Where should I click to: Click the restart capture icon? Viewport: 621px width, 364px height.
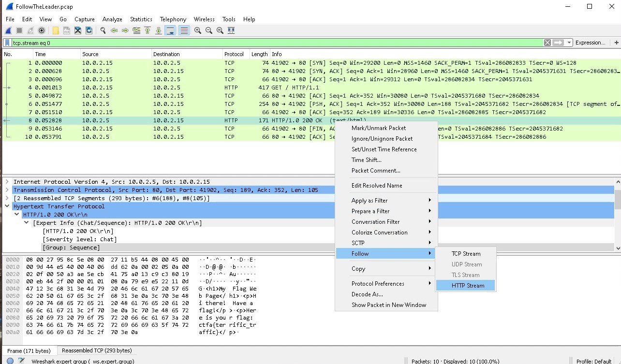point(30,30)
